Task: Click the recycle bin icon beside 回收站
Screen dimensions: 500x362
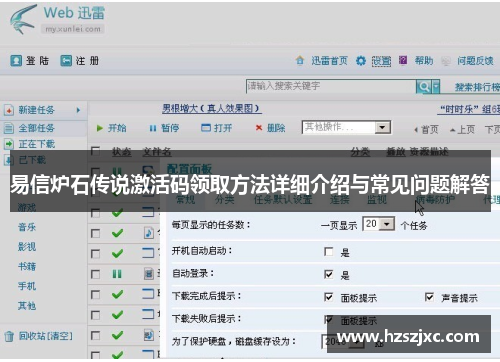Action: [x=9, y=336]
